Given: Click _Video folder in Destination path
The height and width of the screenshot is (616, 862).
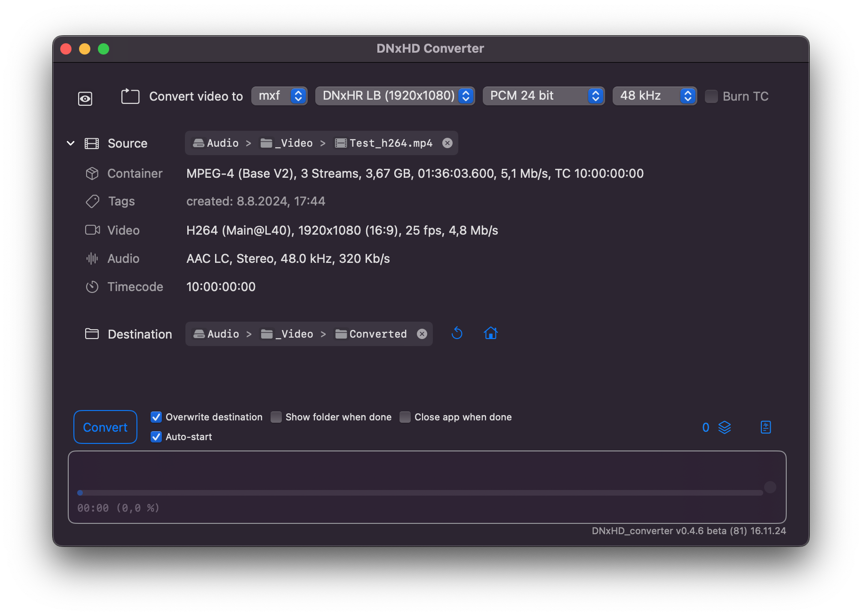Looking at the screenshot, I should [x=287, y=334].
